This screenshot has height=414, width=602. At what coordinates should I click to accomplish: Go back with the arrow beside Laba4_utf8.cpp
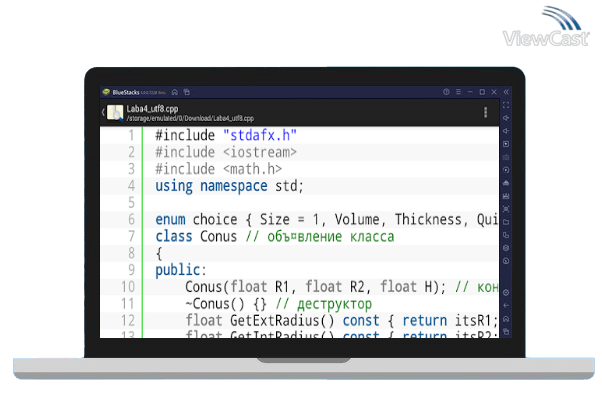tap(103, 113)
